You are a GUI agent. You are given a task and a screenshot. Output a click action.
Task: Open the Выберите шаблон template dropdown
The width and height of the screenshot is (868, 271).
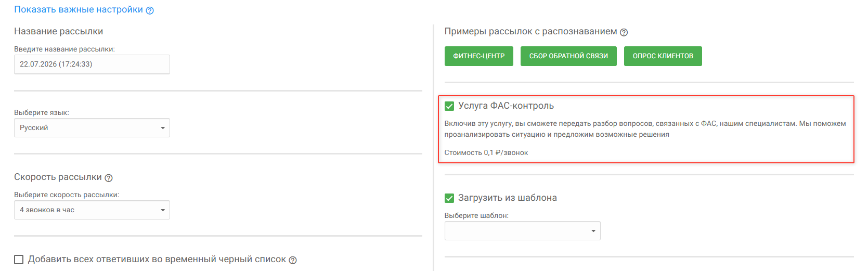(523, 231)
